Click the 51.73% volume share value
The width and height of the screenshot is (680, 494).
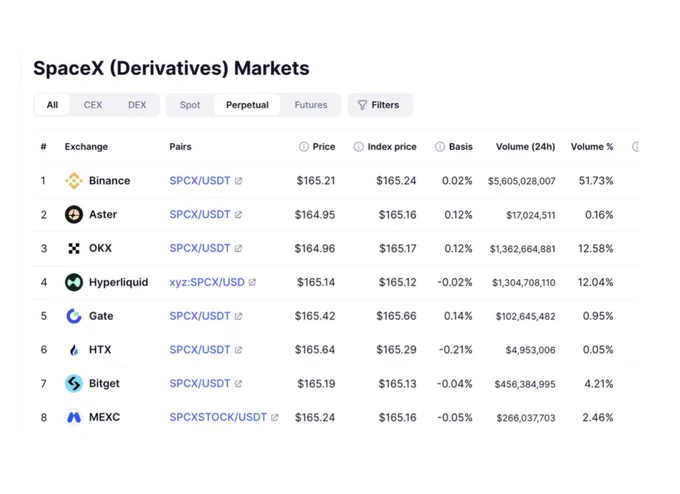pos(596,181)
